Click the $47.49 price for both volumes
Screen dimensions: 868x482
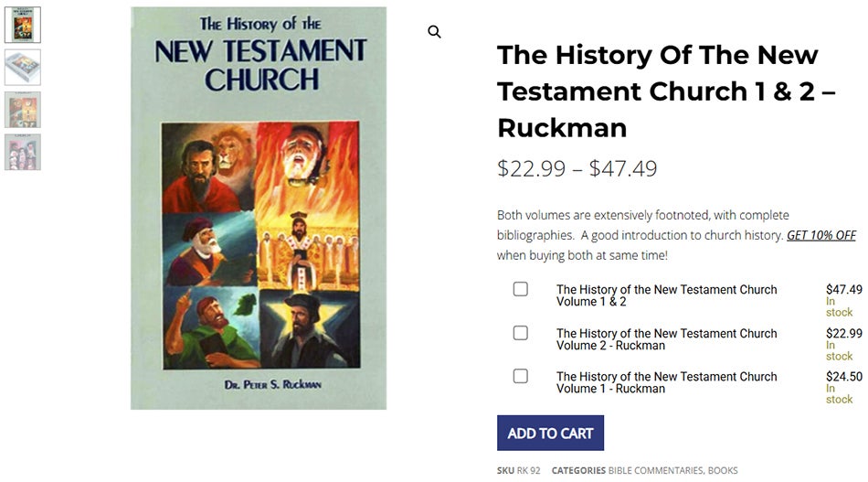click(x=843, y=290)
